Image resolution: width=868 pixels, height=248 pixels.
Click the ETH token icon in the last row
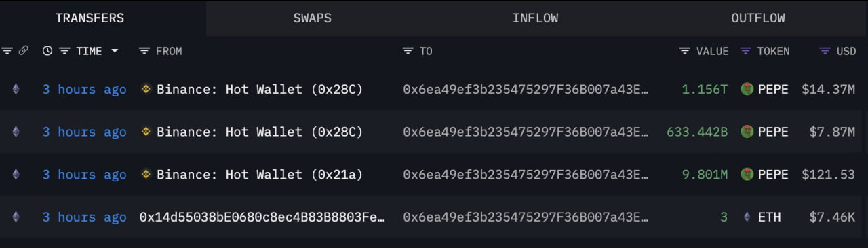747,217
